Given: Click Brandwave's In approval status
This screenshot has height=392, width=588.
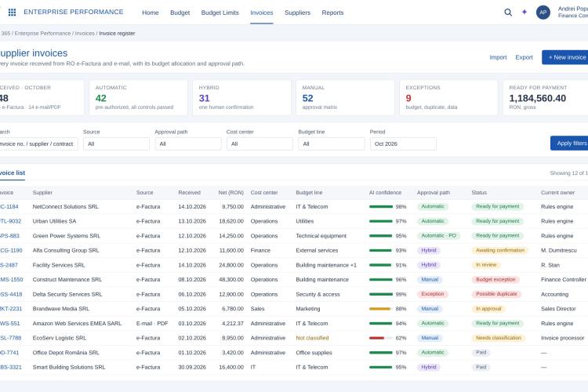Looking at the screenshot, I should 488,309.
